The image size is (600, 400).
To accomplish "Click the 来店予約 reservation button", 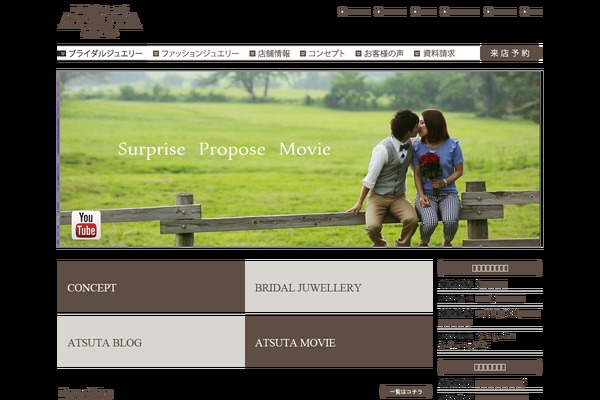I will 511,53.
